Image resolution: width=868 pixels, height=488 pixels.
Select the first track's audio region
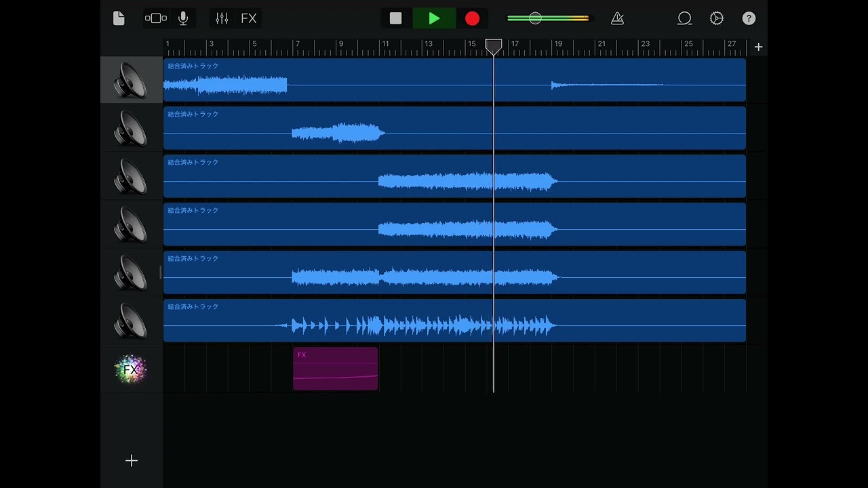point(454,80)
